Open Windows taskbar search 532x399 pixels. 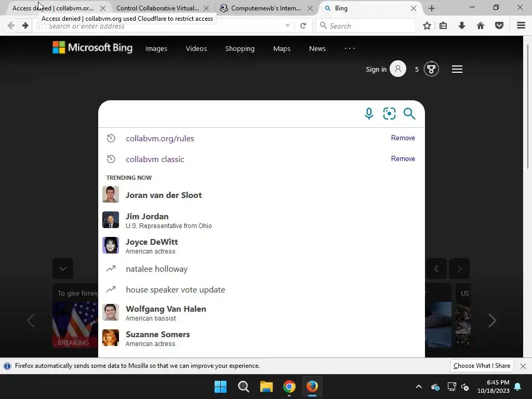(243, 387)
